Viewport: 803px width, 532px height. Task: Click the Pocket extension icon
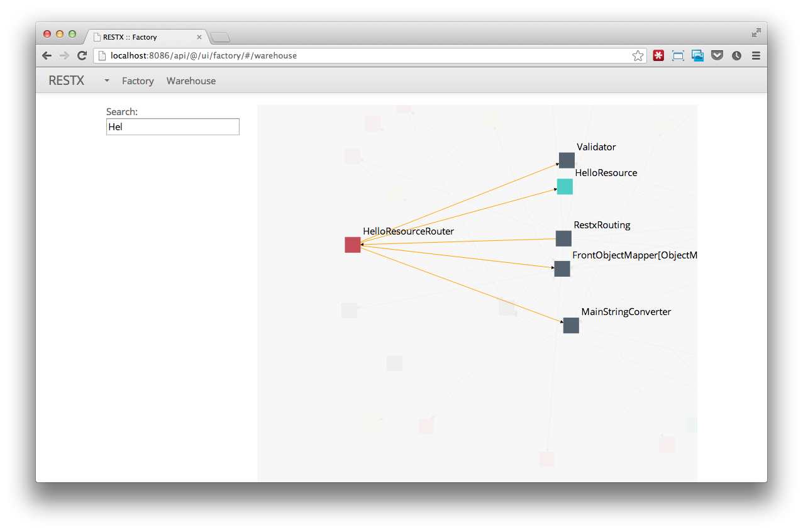[x=717, y=56]
